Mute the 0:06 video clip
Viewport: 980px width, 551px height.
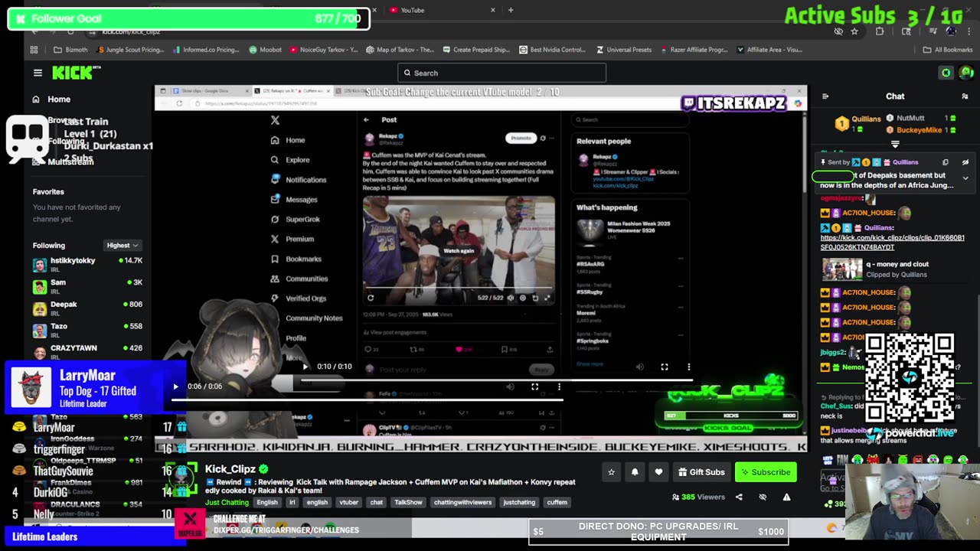[x=510, y=386]
